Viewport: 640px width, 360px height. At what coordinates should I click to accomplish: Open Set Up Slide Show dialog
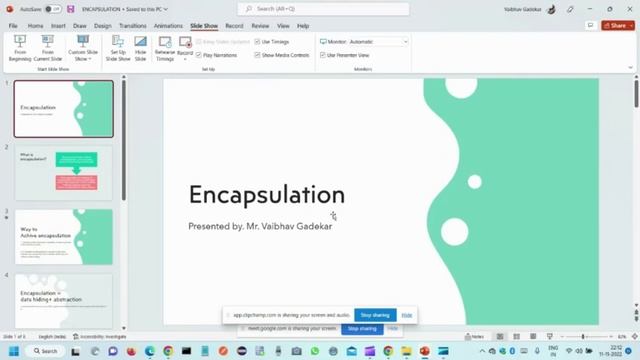118,48
